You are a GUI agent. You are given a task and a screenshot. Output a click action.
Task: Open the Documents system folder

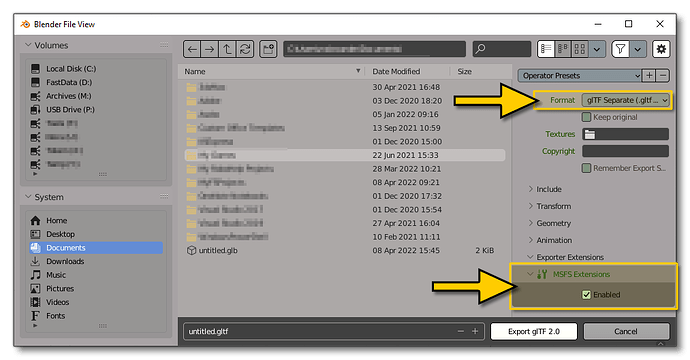(x=95, y=248)
